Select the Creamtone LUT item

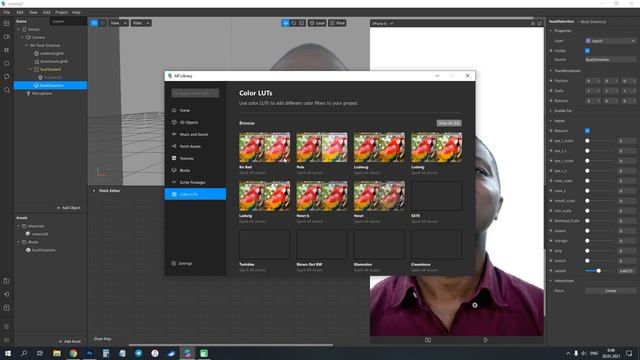pyautogui.click(x=436, y=245)
